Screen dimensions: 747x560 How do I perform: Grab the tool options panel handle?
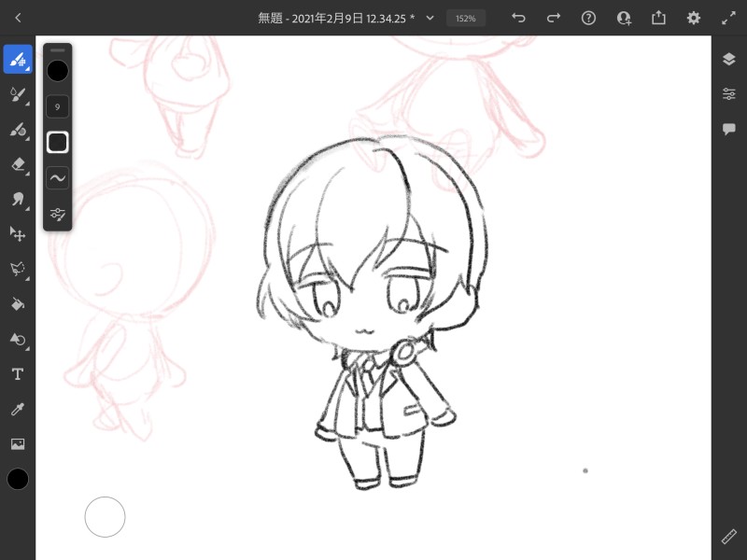click(x=58, y=49)
